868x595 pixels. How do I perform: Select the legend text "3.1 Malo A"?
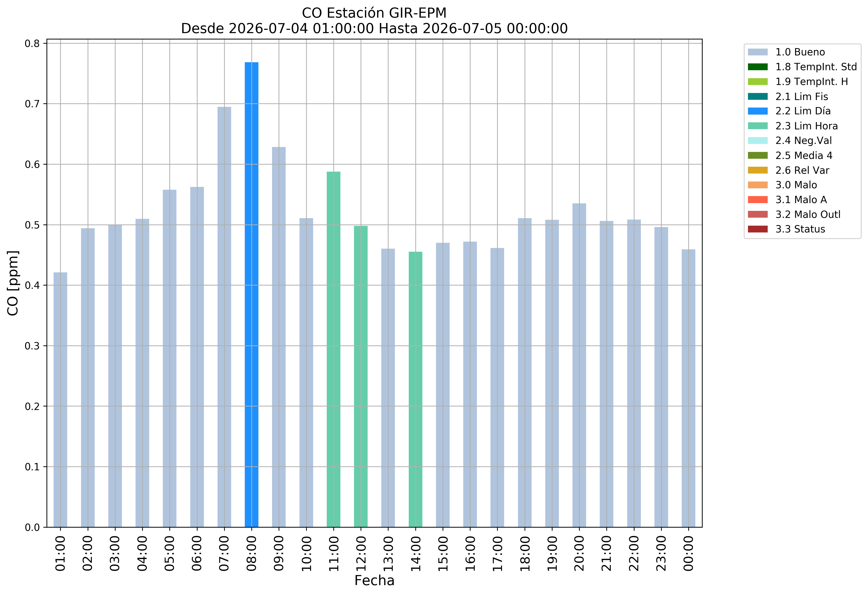[801, 200]
